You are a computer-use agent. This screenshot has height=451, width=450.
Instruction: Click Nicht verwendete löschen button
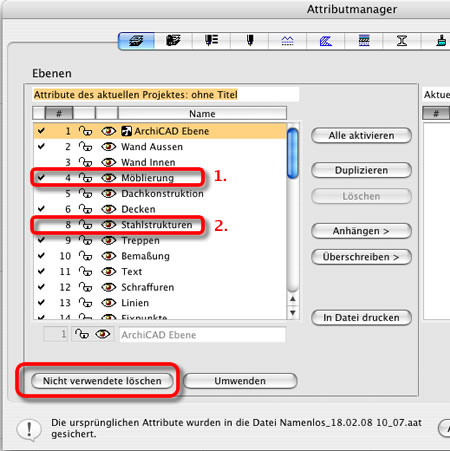[x=102, y=381]
